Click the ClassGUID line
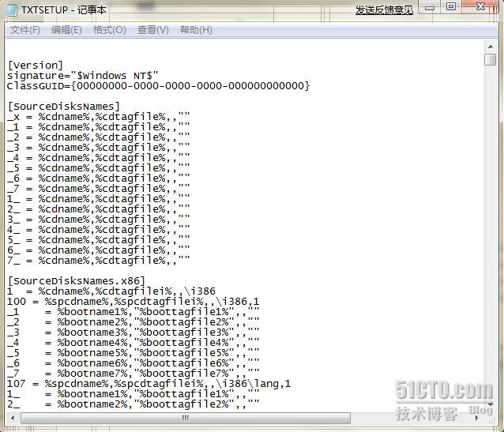Screen dimensions: 504x432 159,86
